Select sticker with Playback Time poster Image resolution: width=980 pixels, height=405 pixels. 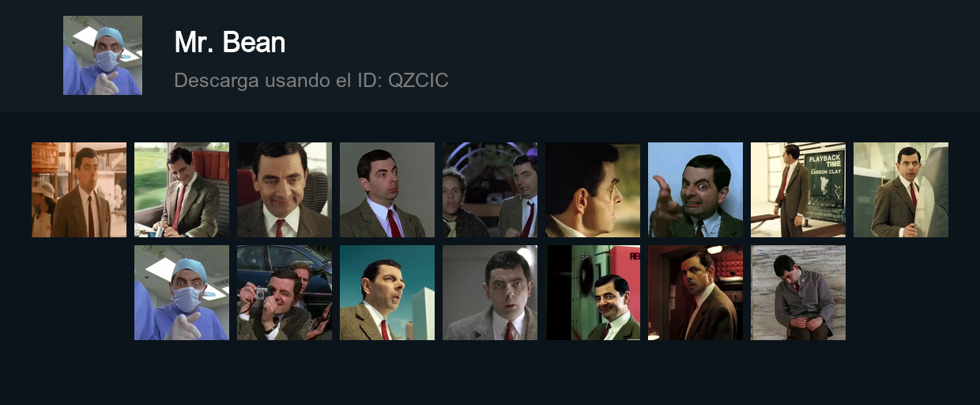click(798, 190)
